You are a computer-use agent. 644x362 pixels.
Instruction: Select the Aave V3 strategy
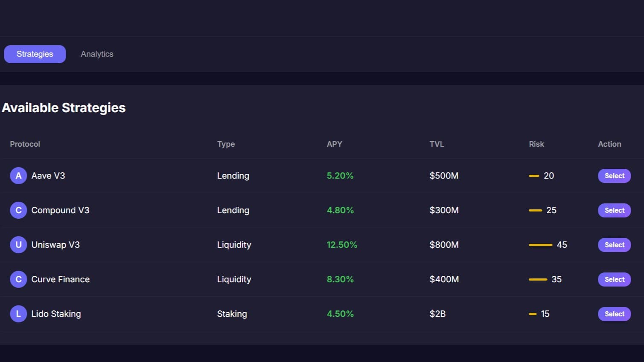614,176
